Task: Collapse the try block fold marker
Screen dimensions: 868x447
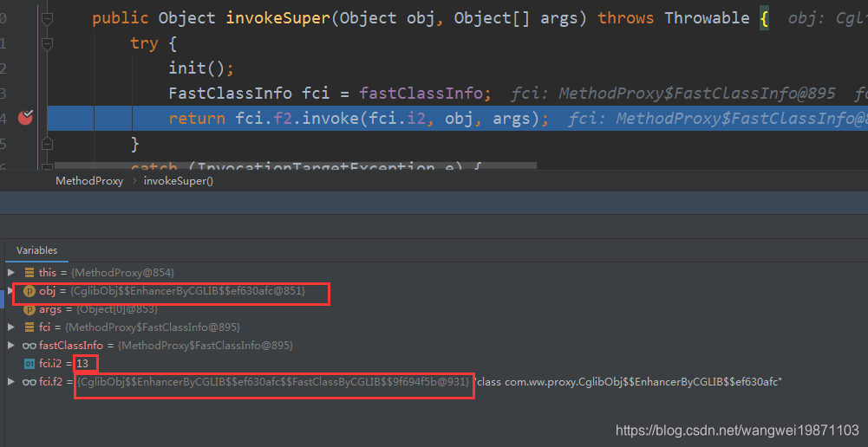Action: tap(47, 43)
